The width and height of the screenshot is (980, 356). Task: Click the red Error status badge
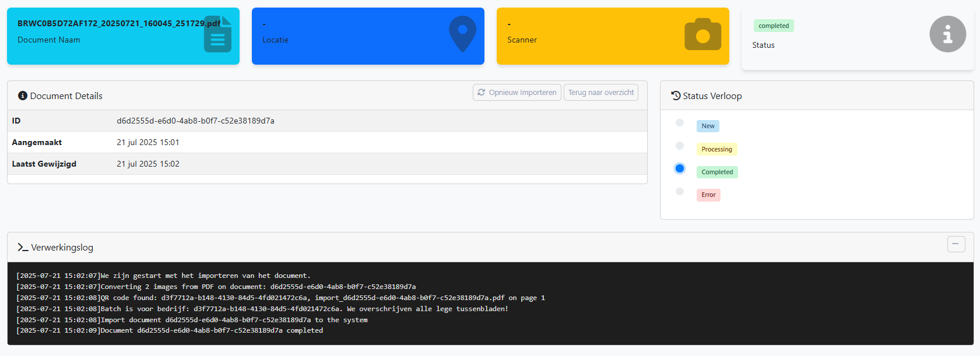[709, 195]
